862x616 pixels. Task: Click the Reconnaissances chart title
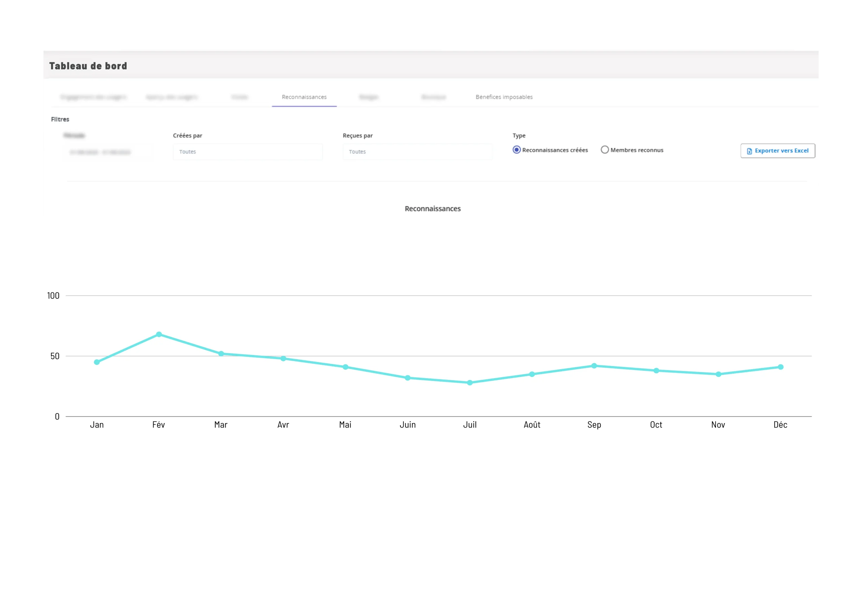point(433,208)
